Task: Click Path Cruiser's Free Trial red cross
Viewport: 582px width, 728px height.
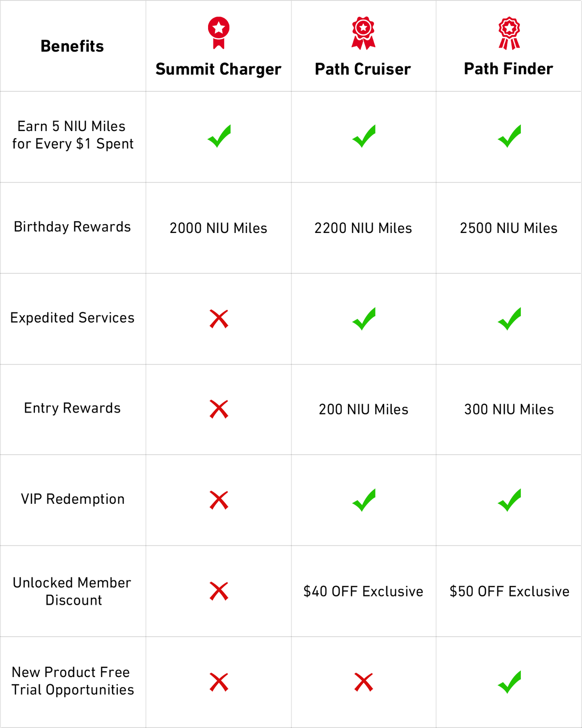Action: pyautogui.click(x=364, y=682)
